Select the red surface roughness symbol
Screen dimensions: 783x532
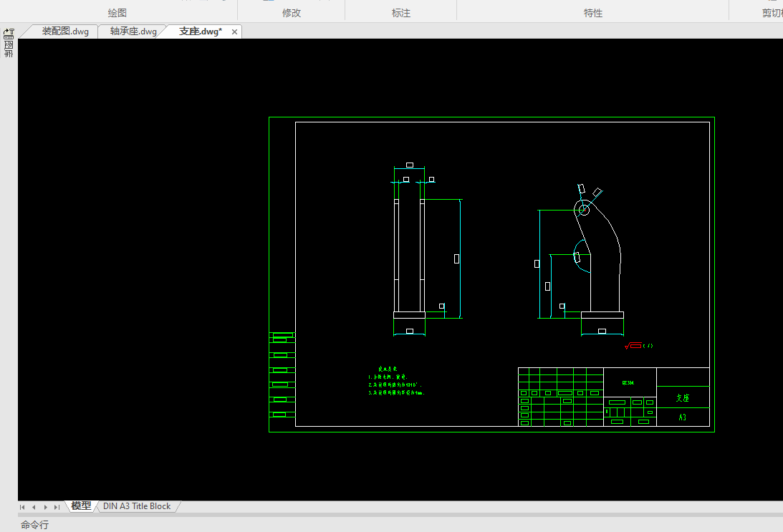coord(634,346)
